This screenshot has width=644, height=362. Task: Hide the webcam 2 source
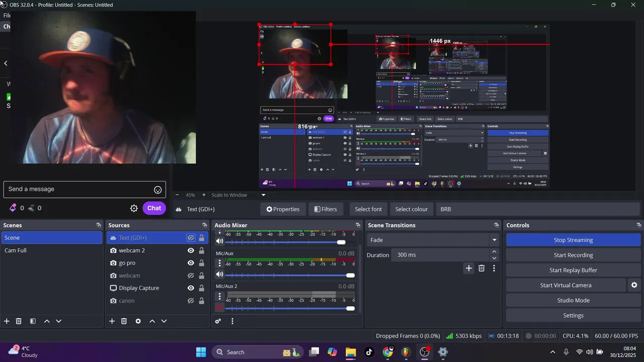point(191,250)
